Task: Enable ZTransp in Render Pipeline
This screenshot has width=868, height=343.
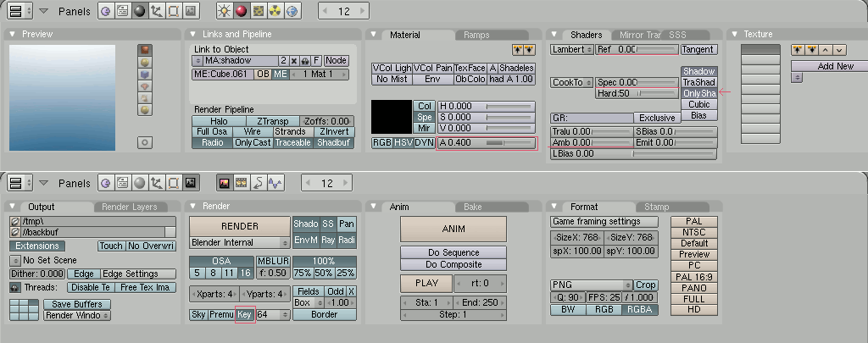Action: pyautogui.click(x=272, y=121)
